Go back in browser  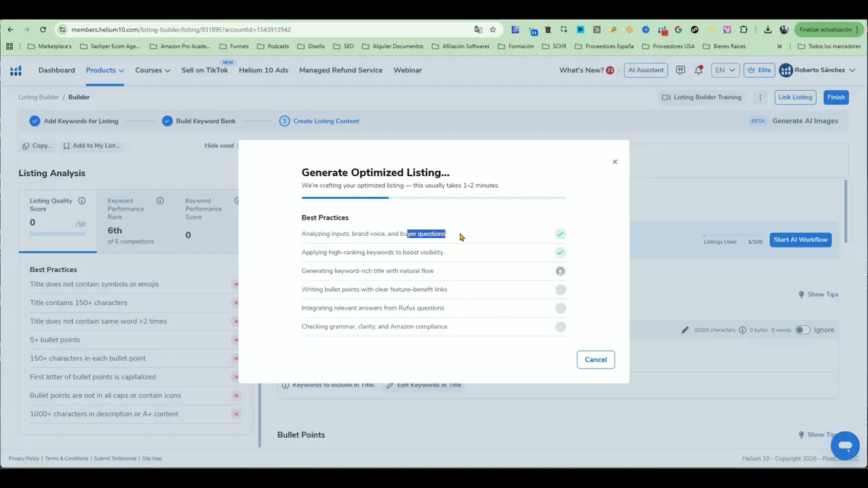[10, 29]
